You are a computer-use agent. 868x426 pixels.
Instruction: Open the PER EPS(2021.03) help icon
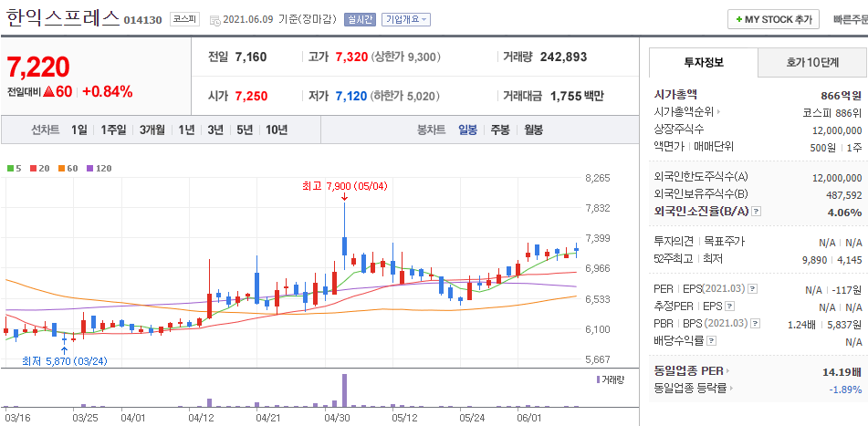tap(752, 289)
